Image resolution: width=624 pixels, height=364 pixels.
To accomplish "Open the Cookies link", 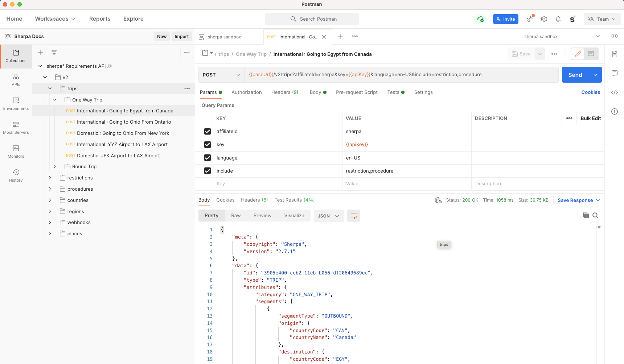I will pos(591,92).
